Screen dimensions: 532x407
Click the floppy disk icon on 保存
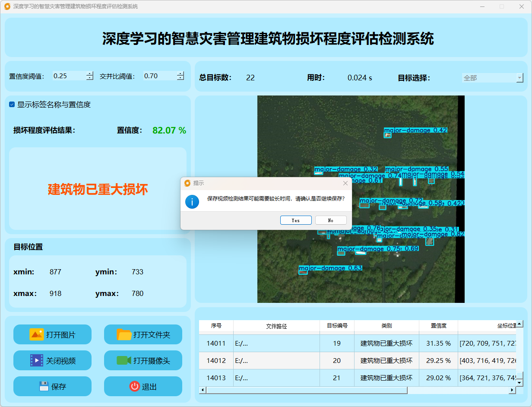[44, 386]
